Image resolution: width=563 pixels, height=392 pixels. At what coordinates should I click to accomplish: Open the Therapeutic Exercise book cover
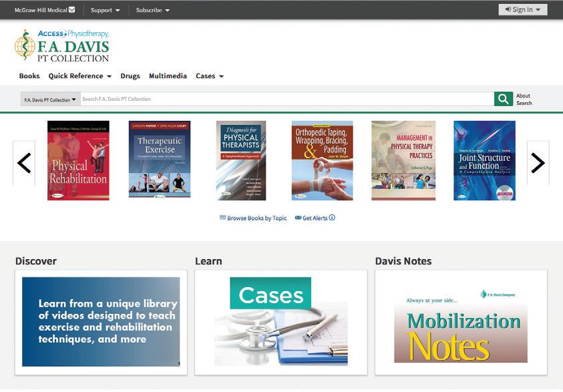(160, 159)
